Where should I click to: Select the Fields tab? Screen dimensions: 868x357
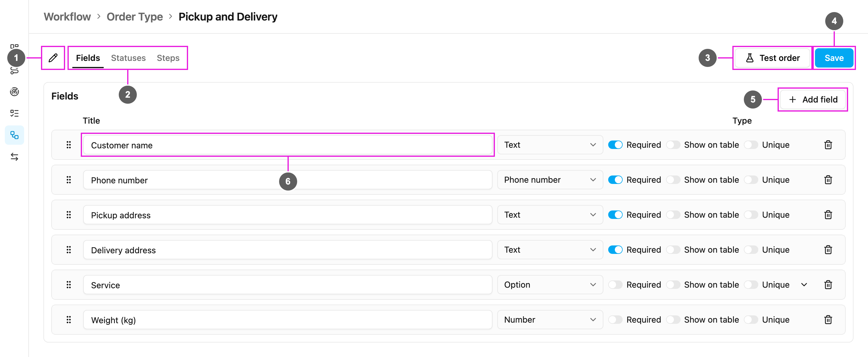click(x=88, y=58)
